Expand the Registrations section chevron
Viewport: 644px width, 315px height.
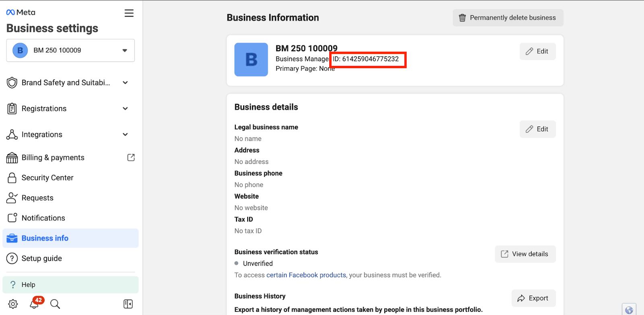coord(125,108)
